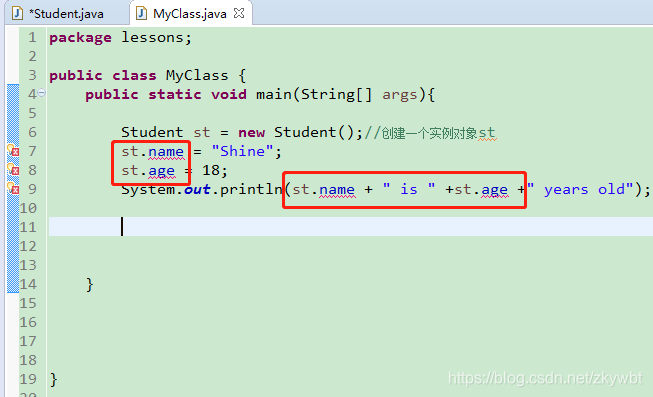Click line number 14 in the gutter
This screenshot has height=397, width=653.
[28, 284]
